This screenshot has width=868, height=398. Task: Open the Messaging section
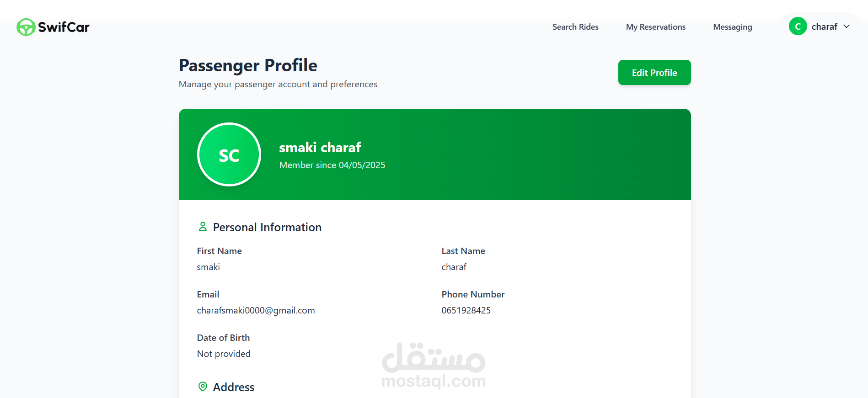[732, 27]
